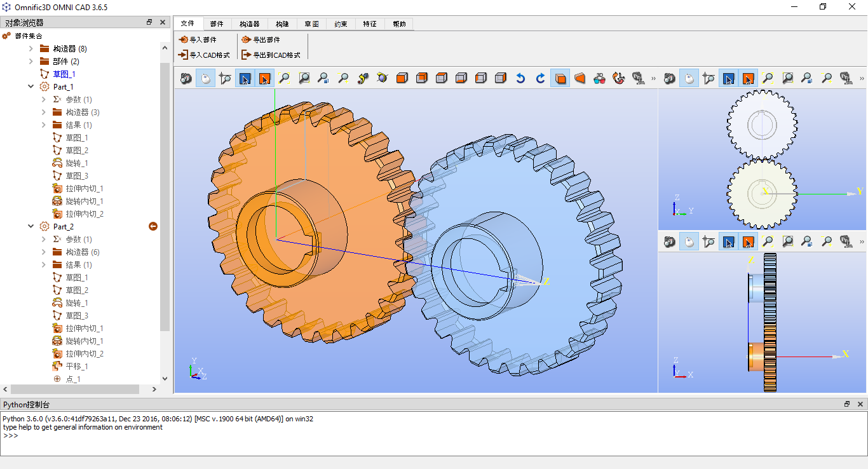This screenshot has width=868, height=469.
Task: Open the measure tool in the main toolbar
Action: click(225, 78)
